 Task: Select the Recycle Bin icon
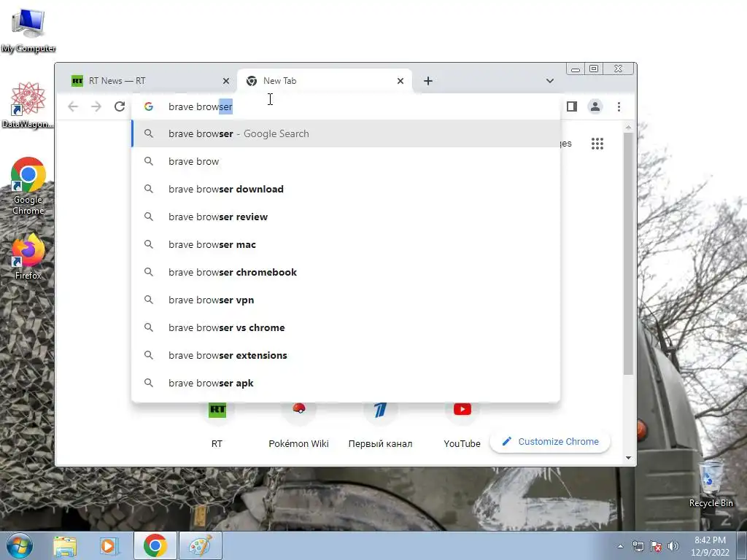point(711,485)
